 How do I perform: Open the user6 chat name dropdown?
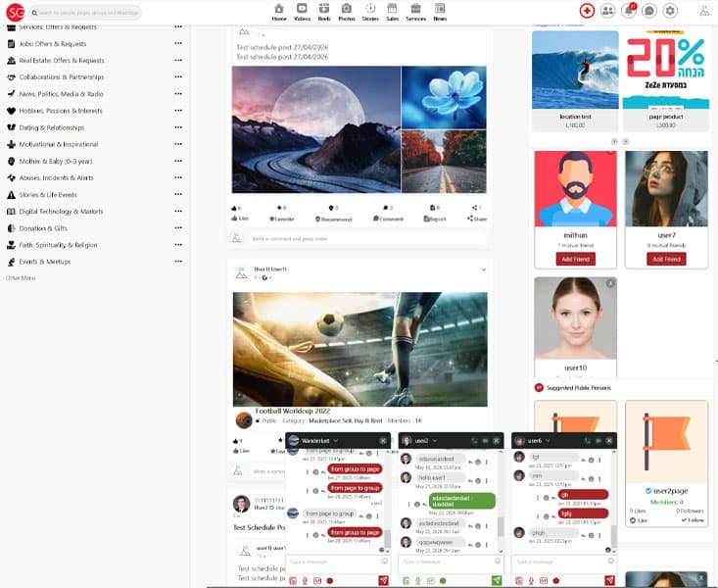click(x=548, y=441)
